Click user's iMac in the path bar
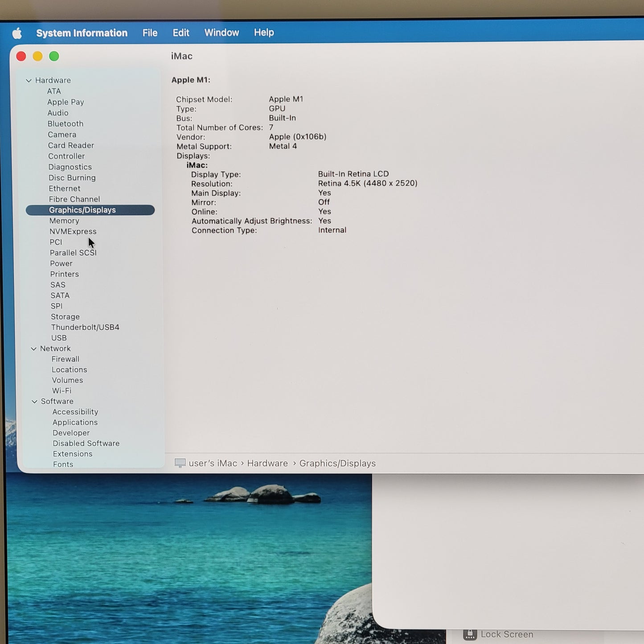 click(x=213, y=464)
